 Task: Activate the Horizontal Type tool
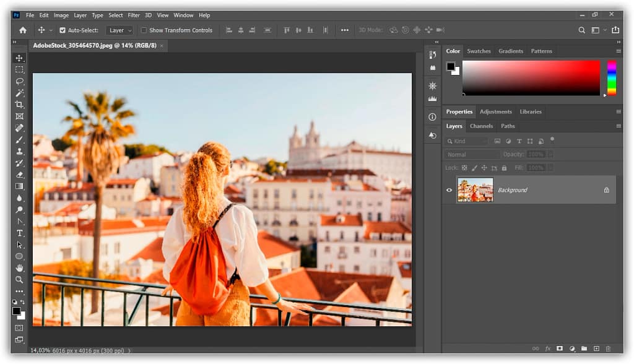point(19,233)
